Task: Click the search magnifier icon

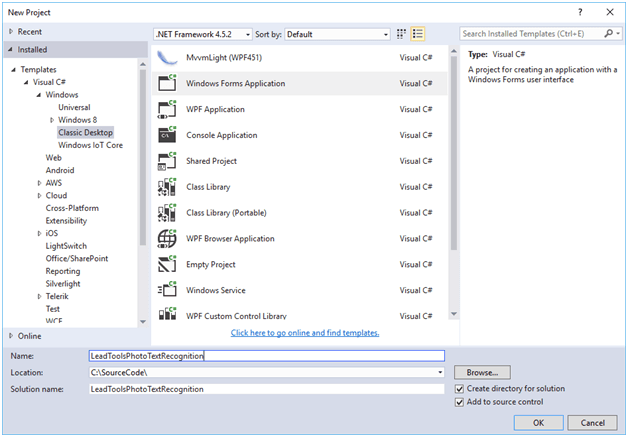Action: pos(608,34)
